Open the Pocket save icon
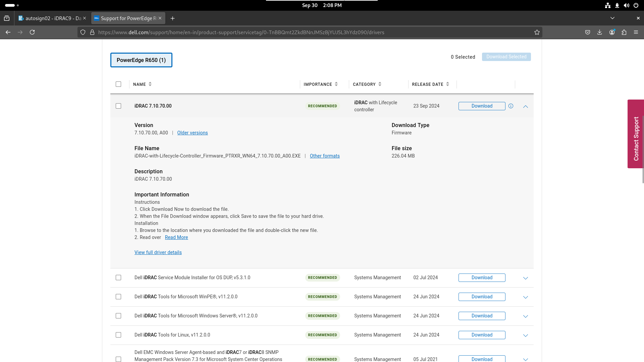This screenshot has width=644, height=362. point(588,32)
